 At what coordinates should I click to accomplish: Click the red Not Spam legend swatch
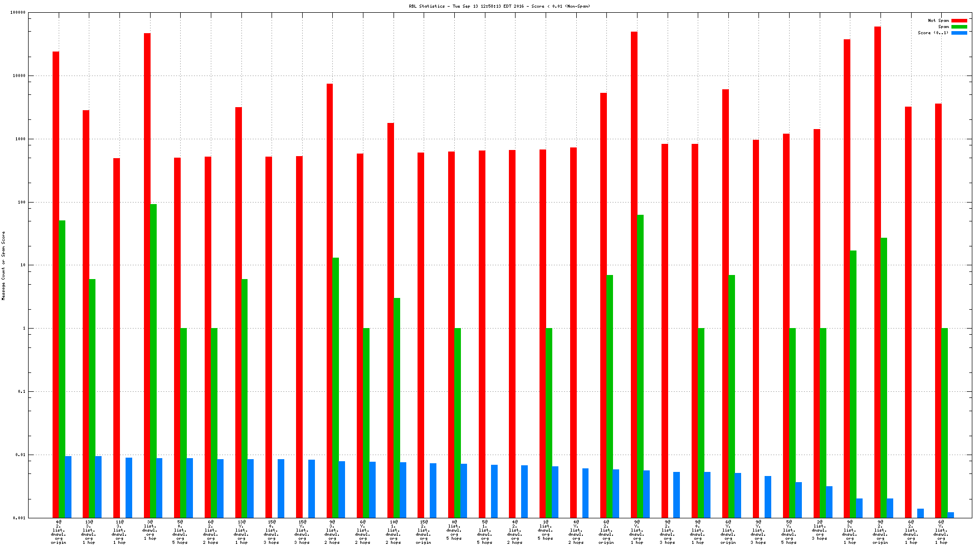(x=959, y=21)
